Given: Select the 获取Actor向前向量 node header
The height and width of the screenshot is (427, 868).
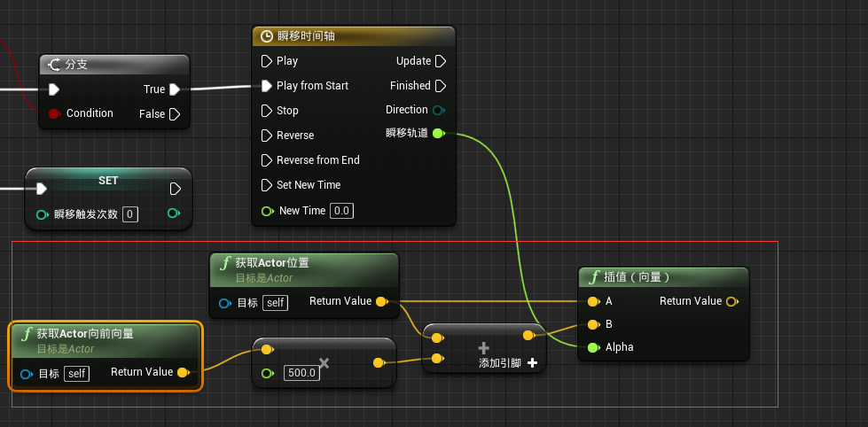Looking at the screenshot, I should (x=106, y=340).
